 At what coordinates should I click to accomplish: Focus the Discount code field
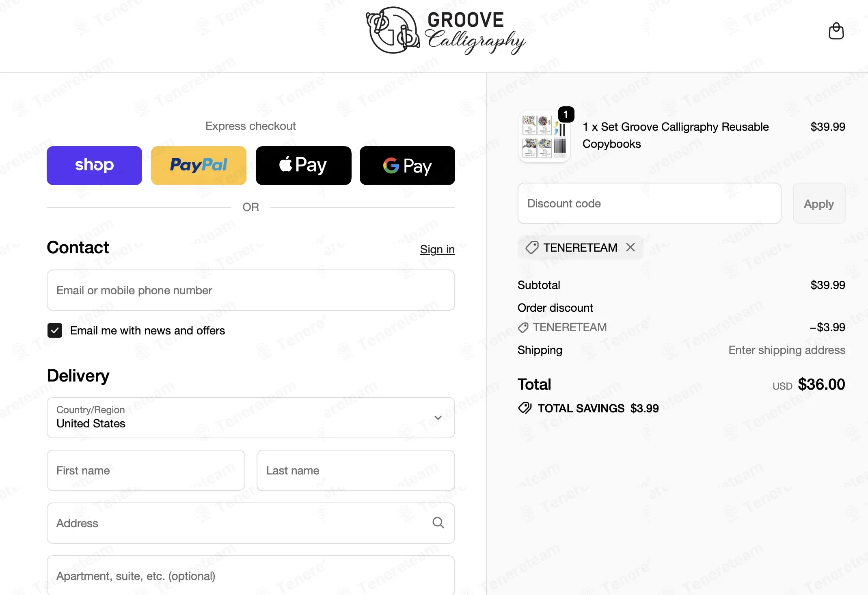click(650, 203)
